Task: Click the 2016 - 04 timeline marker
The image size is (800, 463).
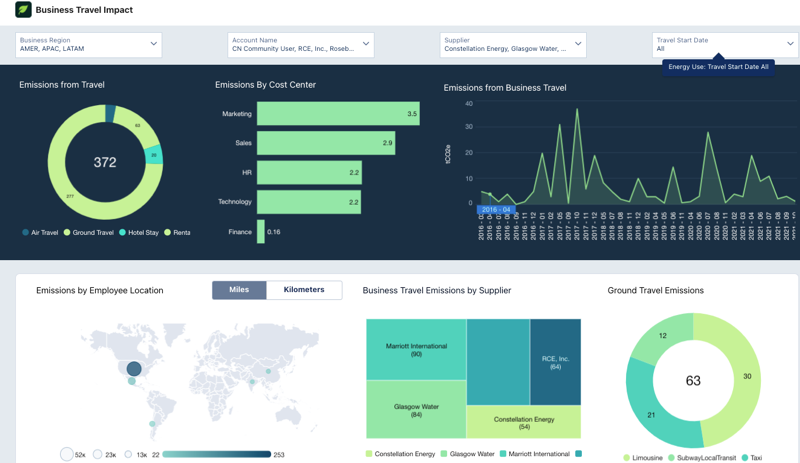Action: (x=496, y=210)
